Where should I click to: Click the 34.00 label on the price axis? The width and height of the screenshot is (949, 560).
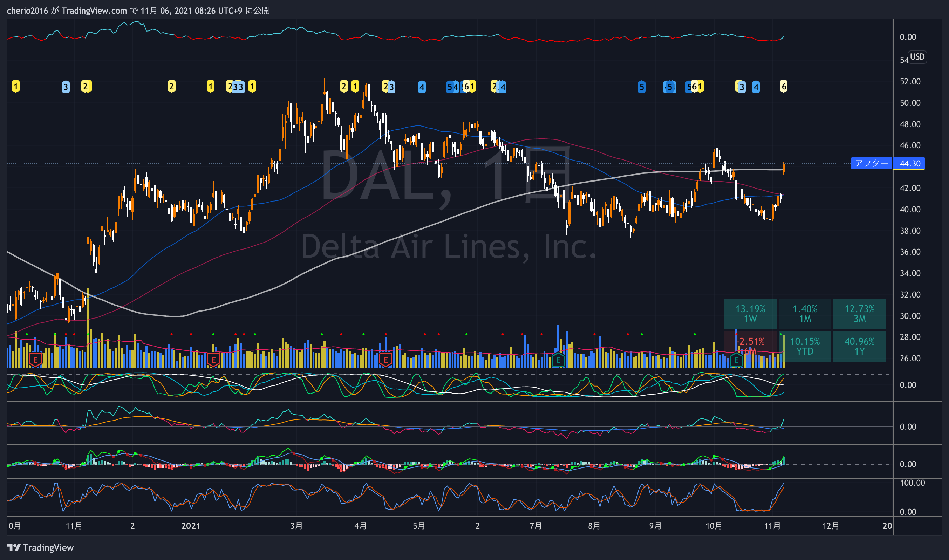910,273
